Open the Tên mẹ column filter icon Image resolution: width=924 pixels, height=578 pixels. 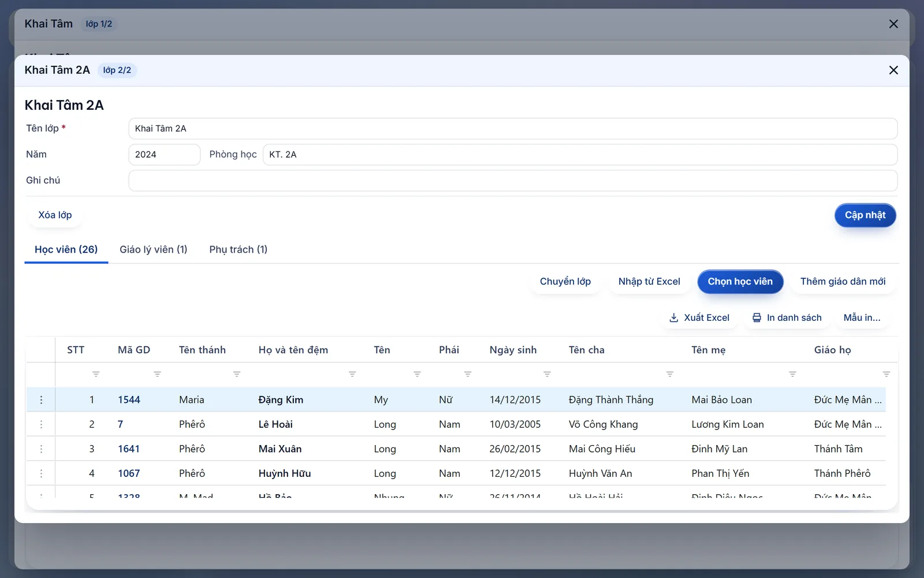pyautogui.click(x=792, y=375)
